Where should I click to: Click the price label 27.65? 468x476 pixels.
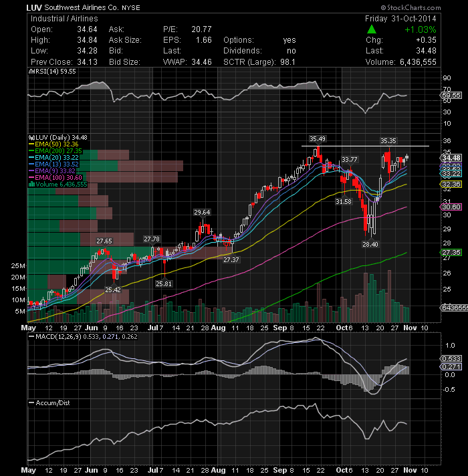(104, 241)
